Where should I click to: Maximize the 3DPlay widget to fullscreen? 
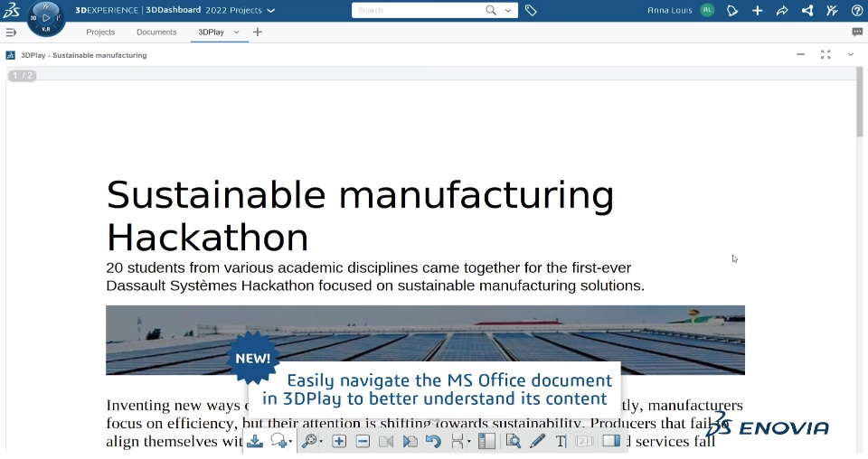click(826, 54)
